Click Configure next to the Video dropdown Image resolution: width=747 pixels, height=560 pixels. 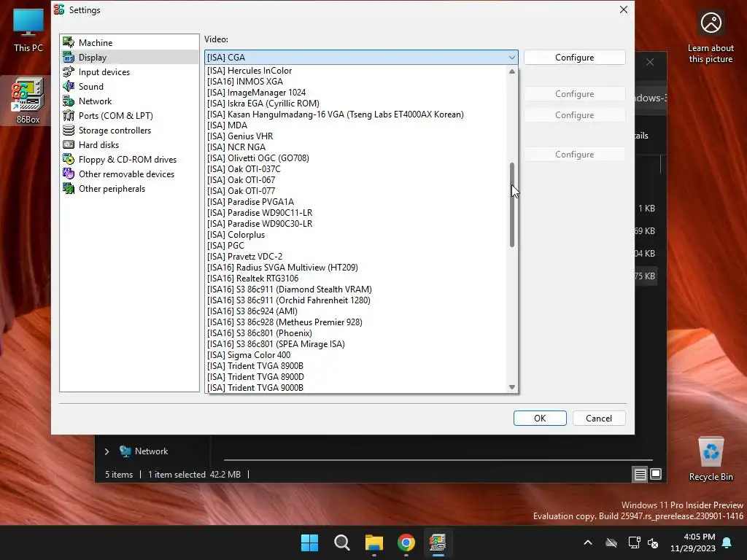(575, 57)
